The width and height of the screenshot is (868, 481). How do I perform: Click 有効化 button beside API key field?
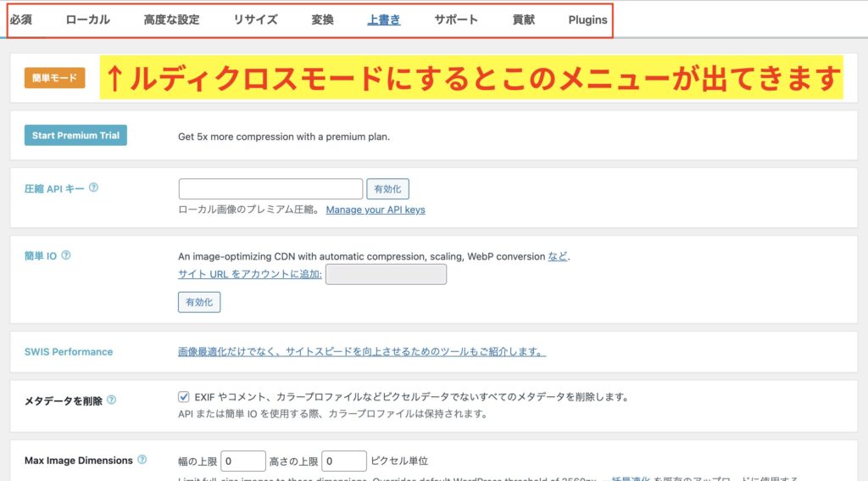(x=387, y=189)
